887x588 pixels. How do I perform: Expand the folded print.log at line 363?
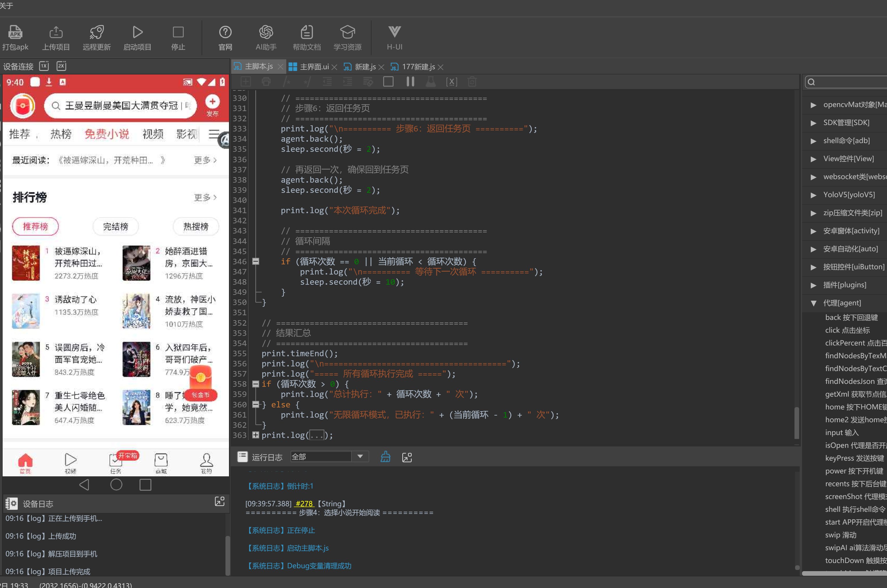point(256,435)
